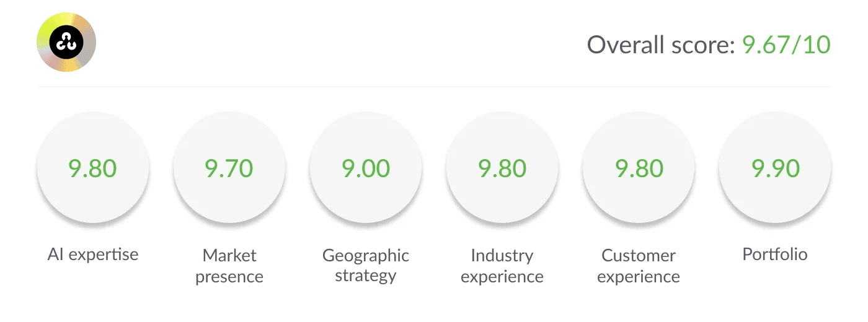Click the 9.67/10 overall score value
Viewport: 868px width, 322px height.
click(786, 45)
